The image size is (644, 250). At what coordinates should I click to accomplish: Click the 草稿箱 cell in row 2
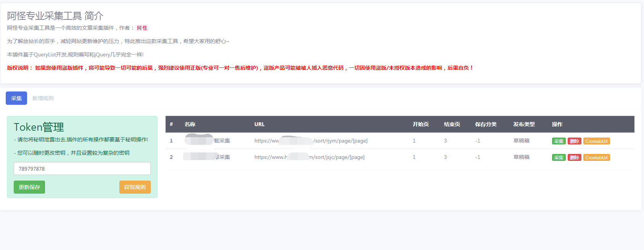[521, 157]
